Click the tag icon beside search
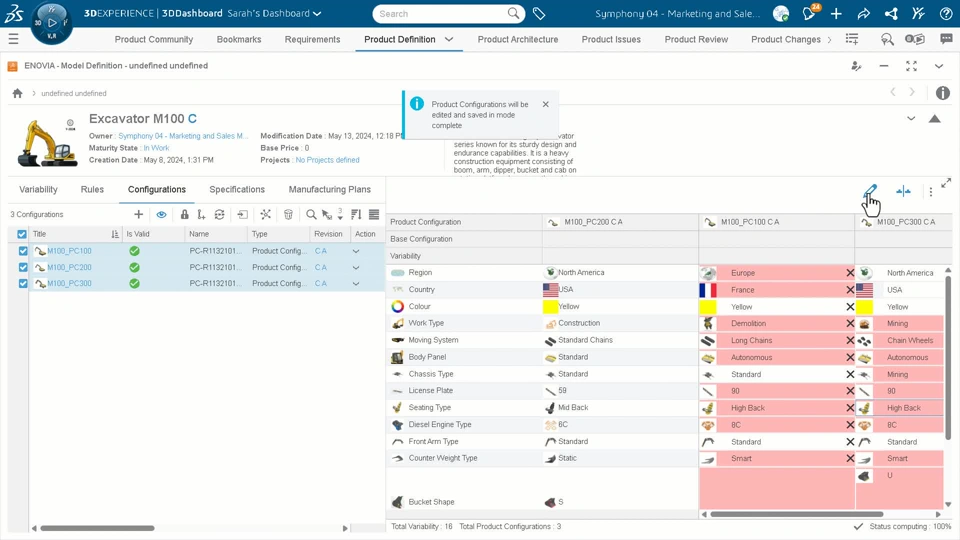The height and width of the screenshot is (540, 960). [539, 13]
